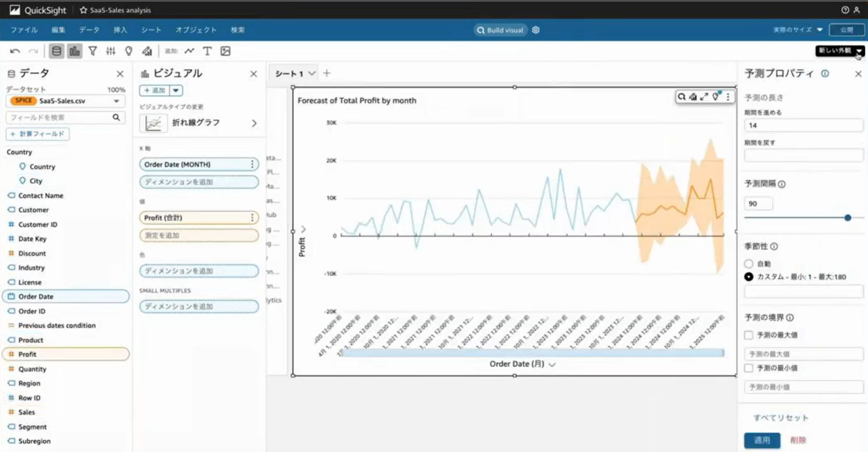Screen dimensions: 868x452
Task: Click the 期間を進める input showing 14
Action: (x=804, y=125)
